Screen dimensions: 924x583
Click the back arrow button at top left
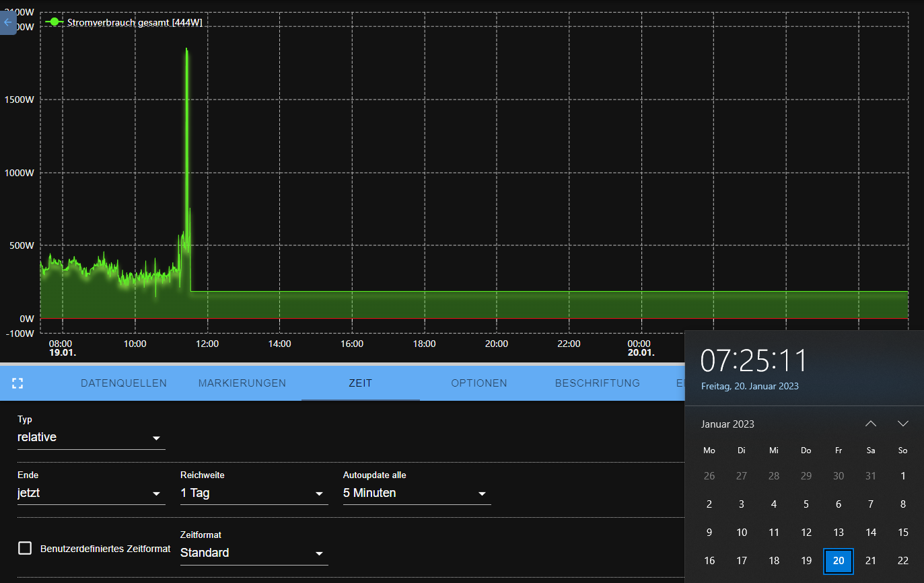(x=7, y=22)
